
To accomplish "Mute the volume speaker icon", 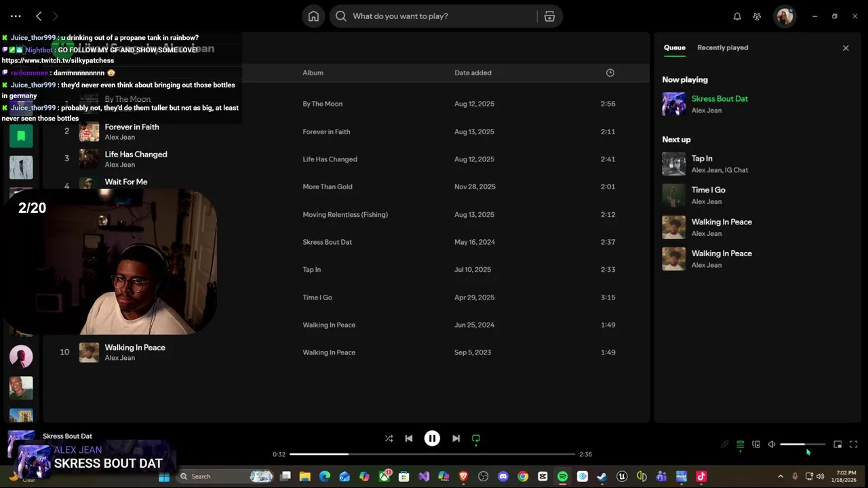I will [x=772, y=445].
